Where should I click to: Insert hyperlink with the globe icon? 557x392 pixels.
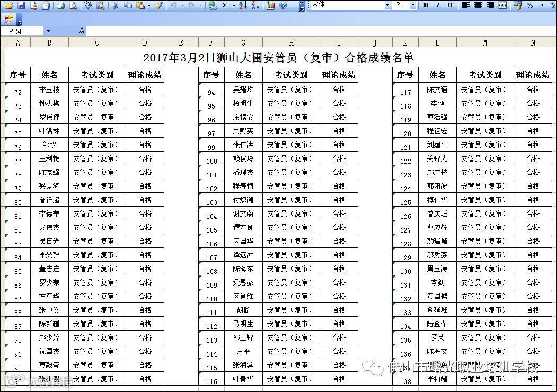tap(213, 5)
